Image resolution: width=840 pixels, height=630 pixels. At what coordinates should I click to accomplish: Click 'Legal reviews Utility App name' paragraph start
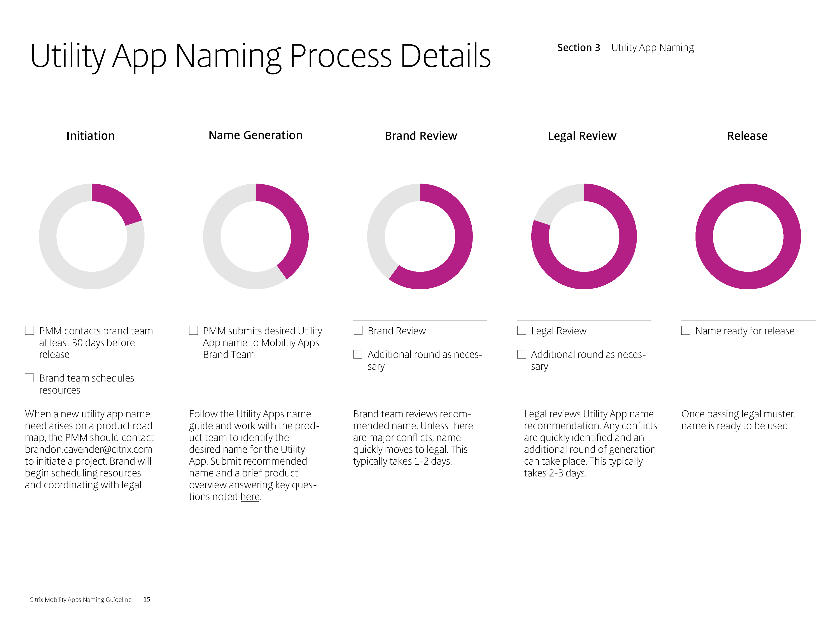[589, 414]
